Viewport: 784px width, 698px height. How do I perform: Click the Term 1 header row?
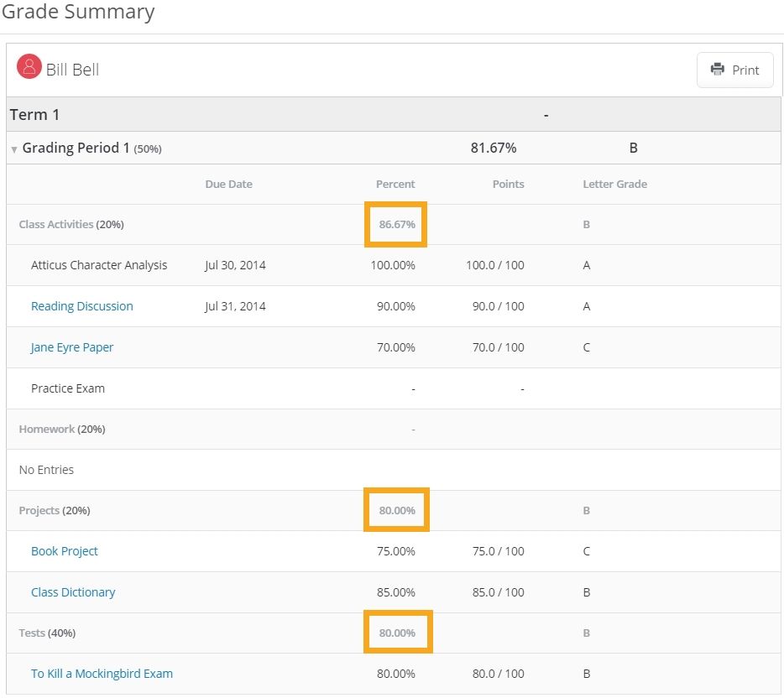click(x=34, y=115)
